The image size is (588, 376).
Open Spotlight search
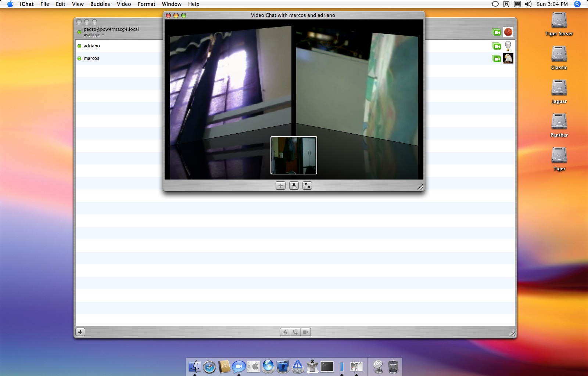[577, 4]
